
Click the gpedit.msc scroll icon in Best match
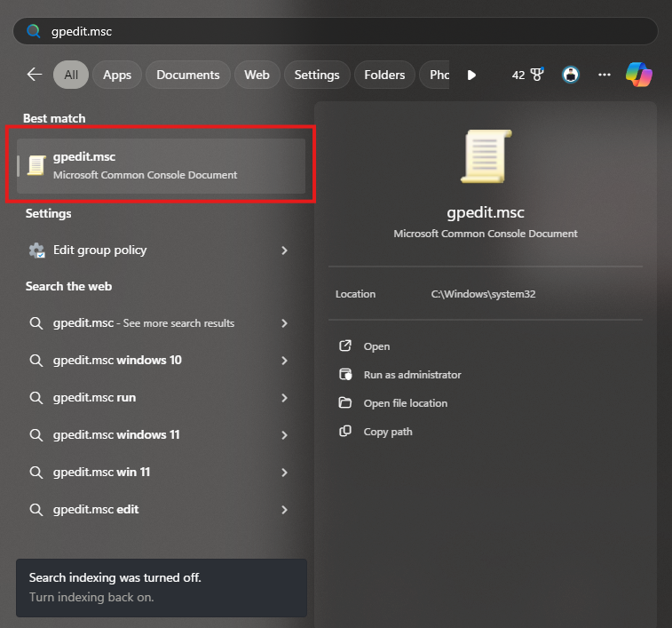36,165
